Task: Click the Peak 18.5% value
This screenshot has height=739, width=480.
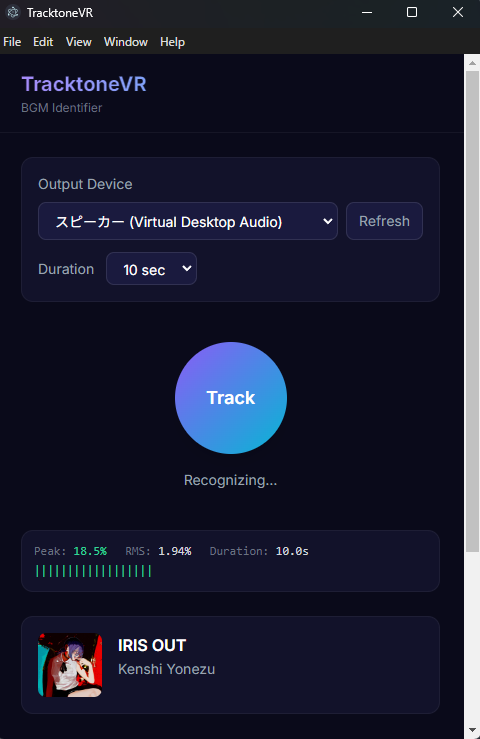Action: pyautogui.click(x=90, y=551)
